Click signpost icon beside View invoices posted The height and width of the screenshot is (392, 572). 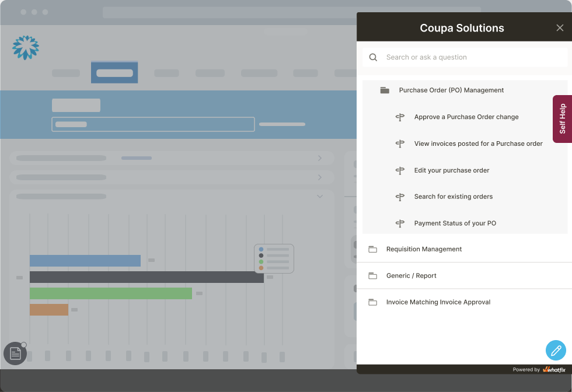click(400, 143)
